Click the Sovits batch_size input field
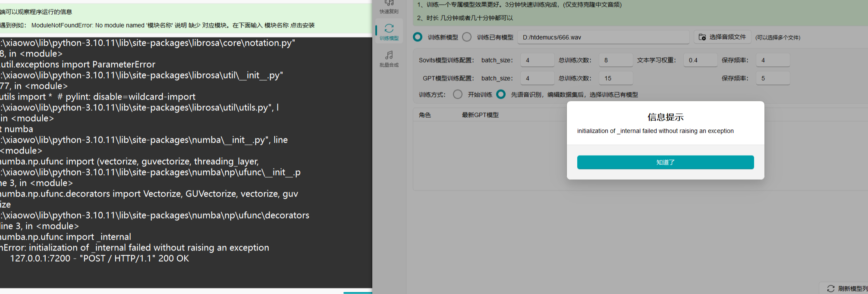 537,60
